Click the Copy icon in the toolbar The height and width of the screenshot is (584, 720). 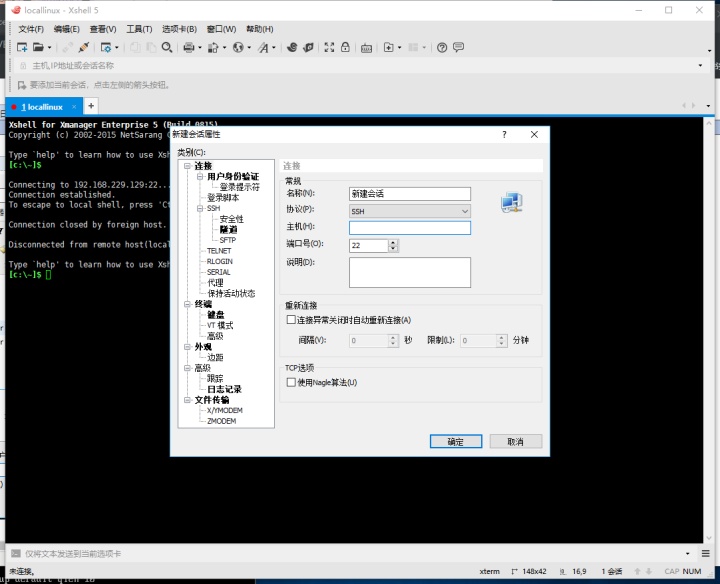135,47
